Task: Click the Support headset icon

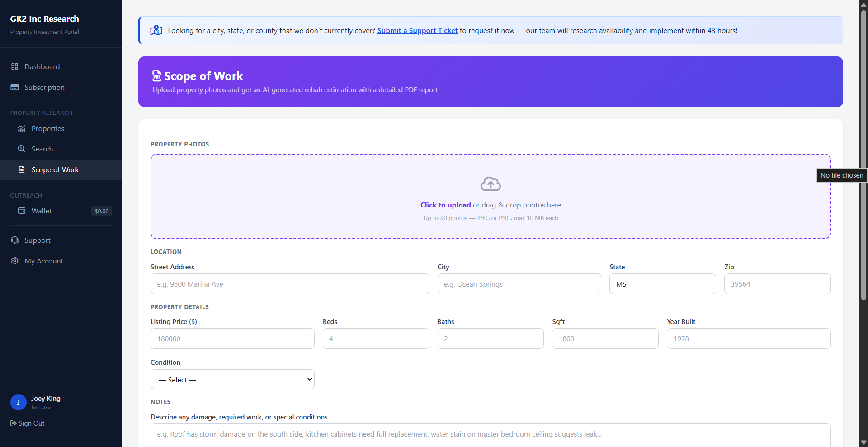Action: coord(15,240)
